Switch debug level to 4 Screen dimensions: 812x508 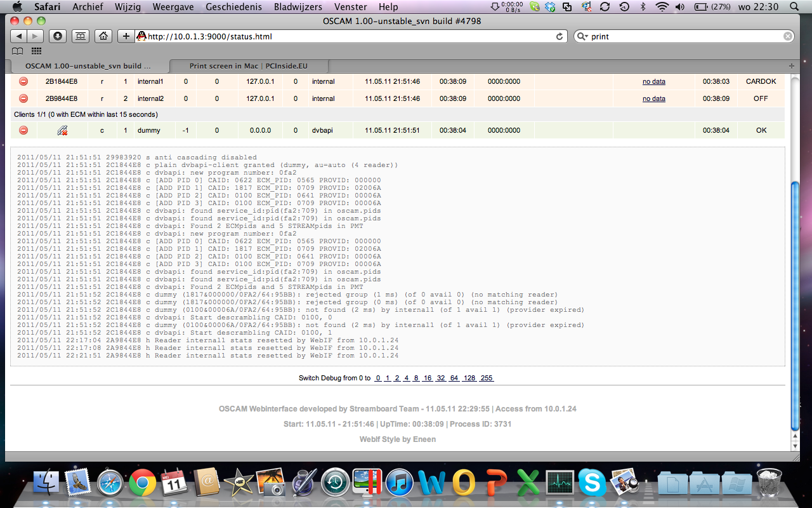pyautogui.click(x=407, y=378)
